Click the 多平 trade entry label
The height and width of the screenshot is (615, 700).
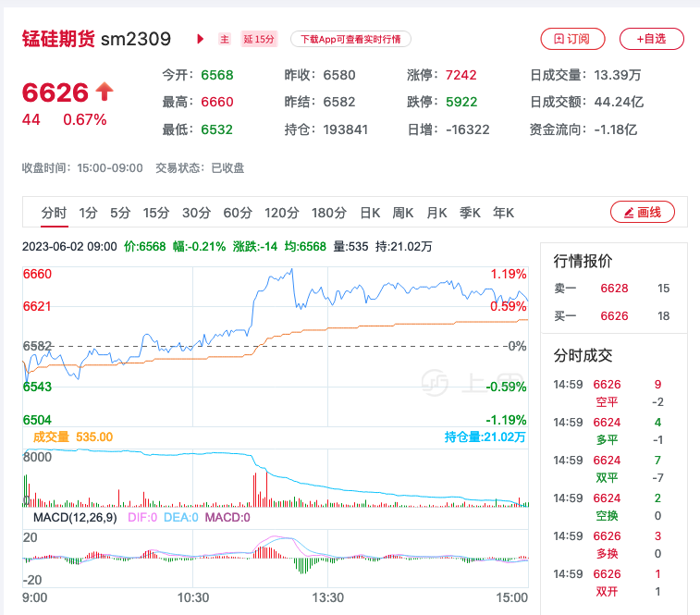(x=608, y=440)
